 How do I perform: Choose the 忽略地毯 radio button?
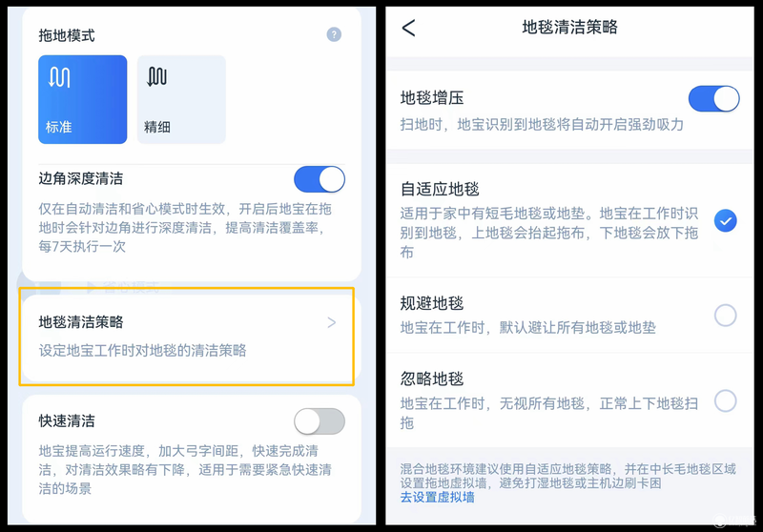pyautogui.click(x=725, y=400)
